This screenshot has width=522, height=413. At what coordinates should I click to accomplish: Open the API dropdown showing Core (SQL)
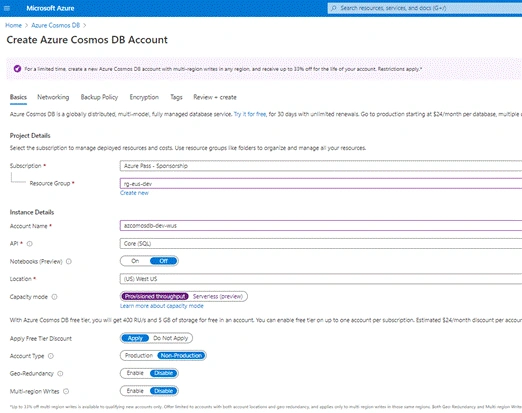point(321,243)
